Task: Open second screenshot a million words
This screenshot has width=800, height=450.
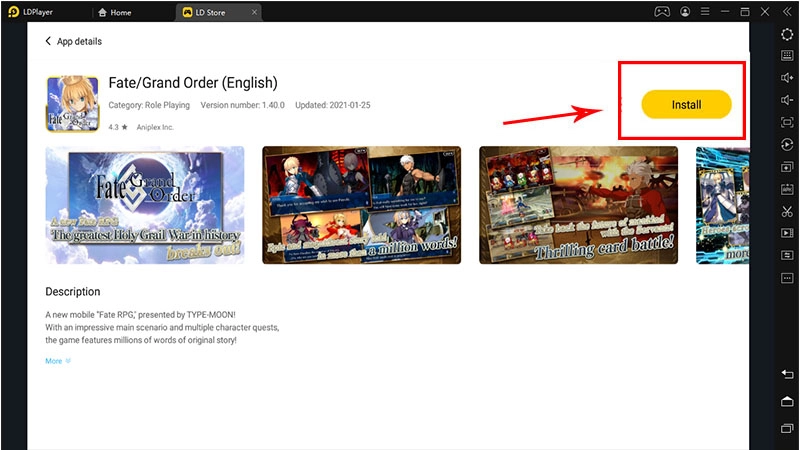Action: tap(362, 205)
